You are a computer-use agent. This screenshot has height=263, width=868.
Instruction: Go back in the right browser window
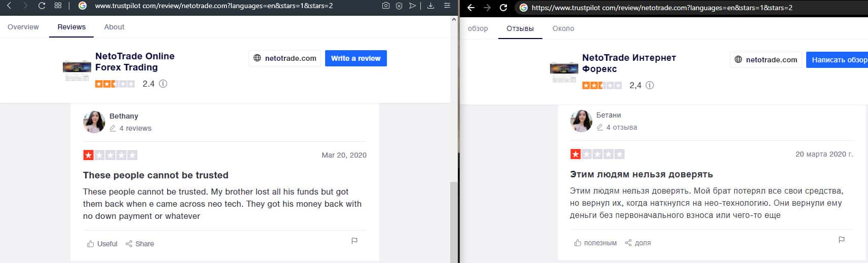point(471,8)
